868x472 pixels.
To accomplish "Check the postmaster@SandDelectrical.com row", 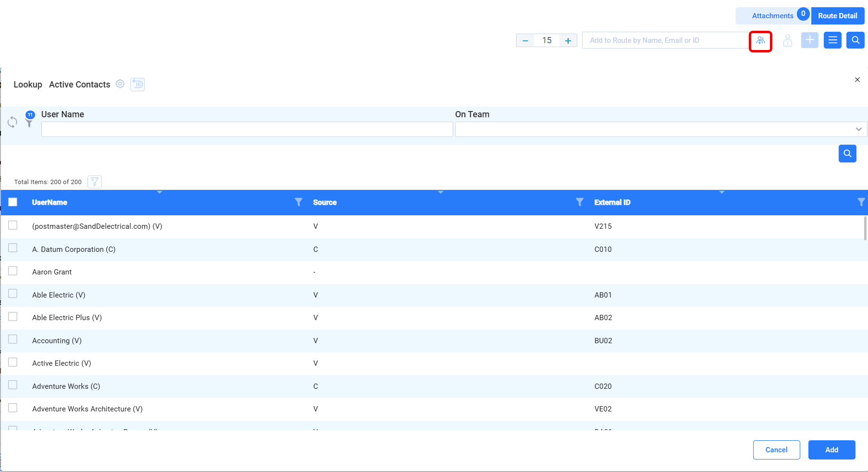I will coord(13,225).
